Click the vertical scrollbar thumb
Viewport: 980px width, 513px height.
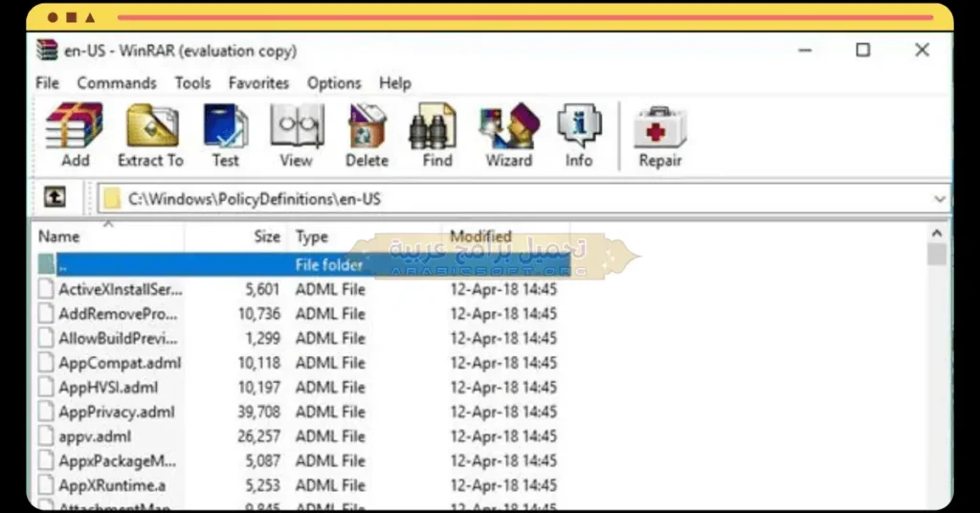[x=936, y=255]
